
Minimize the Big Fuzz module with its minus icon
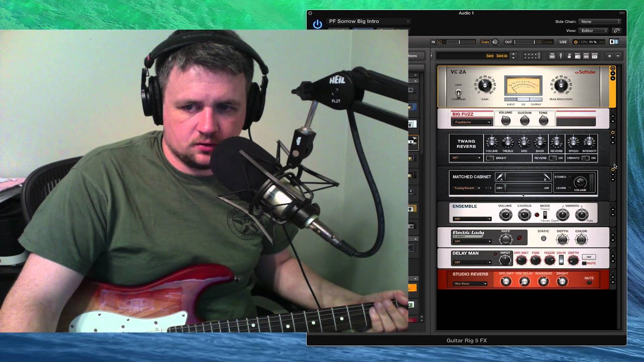pyautogui.click(x=613, y=116)
